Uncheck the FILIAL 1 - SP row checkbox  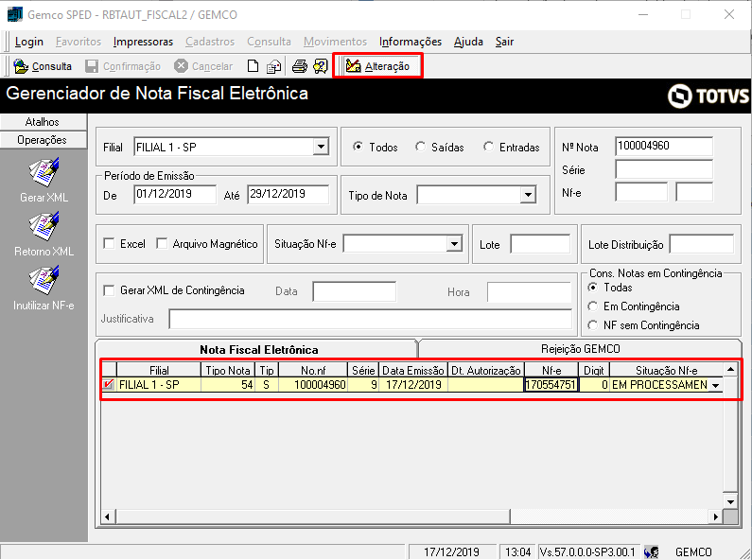tap(109, 384)
